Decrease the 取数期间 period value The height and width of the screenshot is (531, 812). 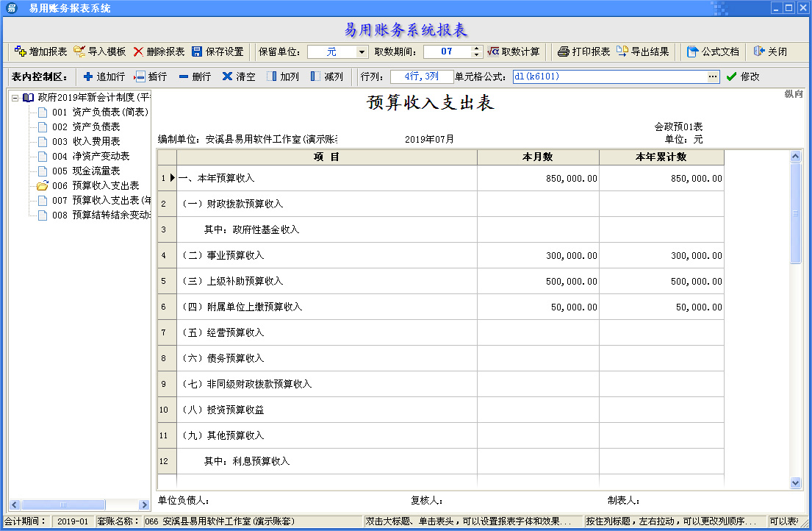click(476, 54)
